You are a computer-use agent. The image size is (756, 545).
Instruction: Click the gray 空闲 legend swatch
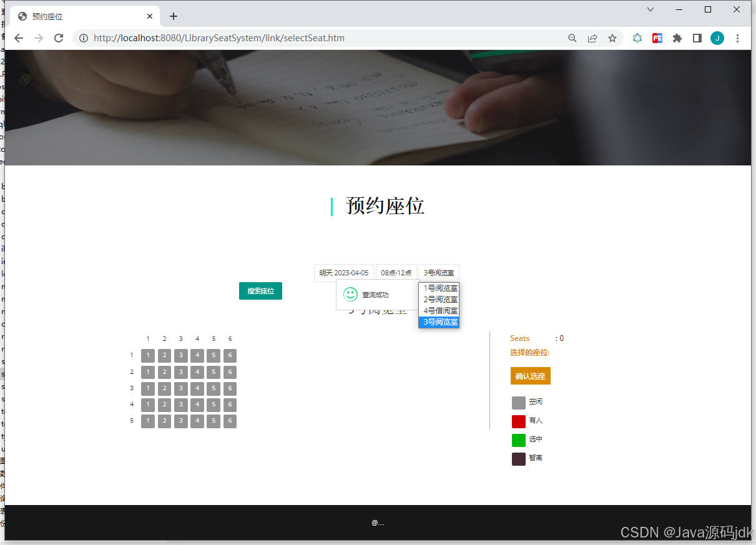pyautogui.click(x=519, y=403)
